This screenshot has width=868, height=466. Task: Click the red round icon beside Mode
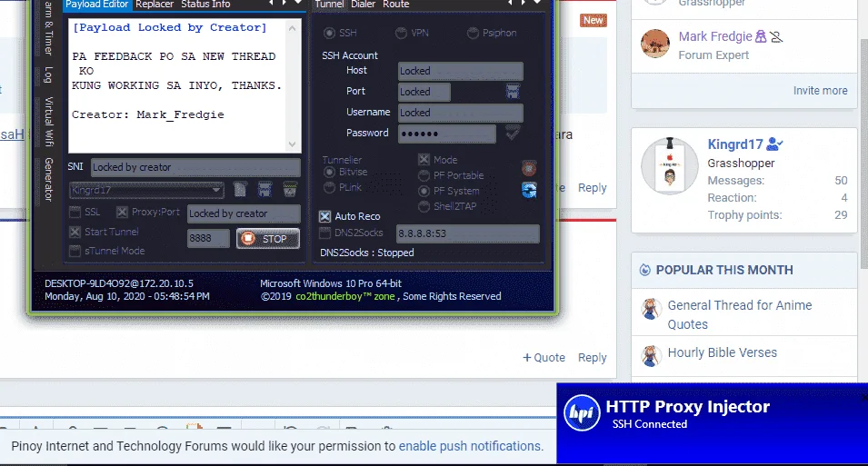pyautogui.click(x=529, y=168)
